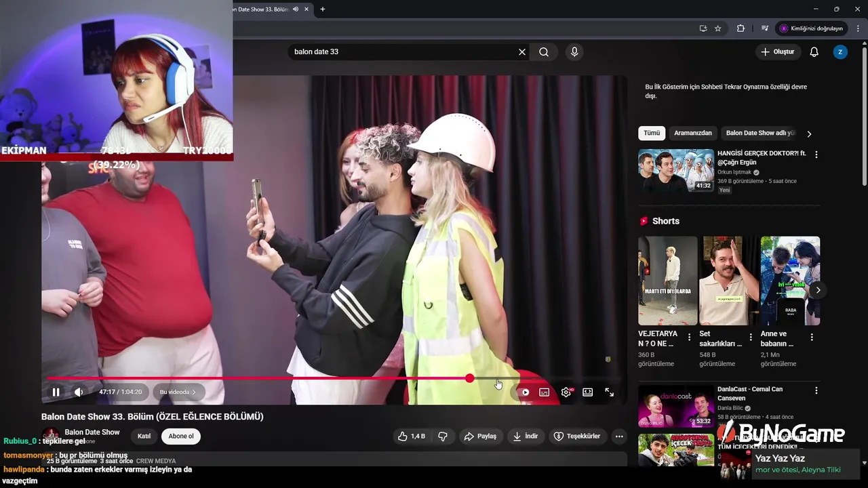
Task: Toggle subtitles in the player
Action: pos(544,392)
